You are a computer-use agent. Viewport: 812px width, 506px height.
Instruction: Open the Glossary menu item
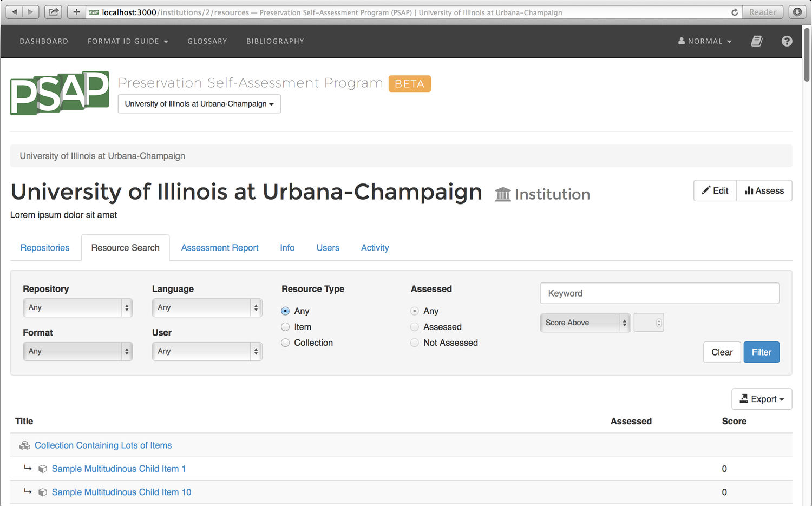[207, 41]
